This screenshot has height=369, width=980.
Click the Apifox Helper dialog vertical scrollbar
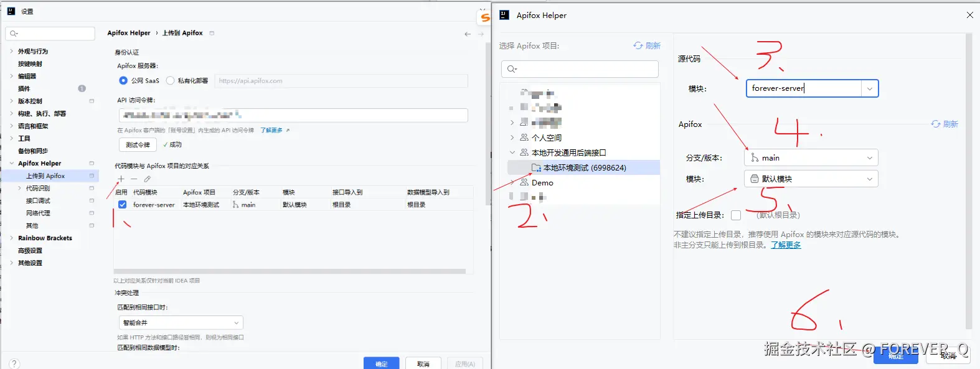click(x=968, y=180)
